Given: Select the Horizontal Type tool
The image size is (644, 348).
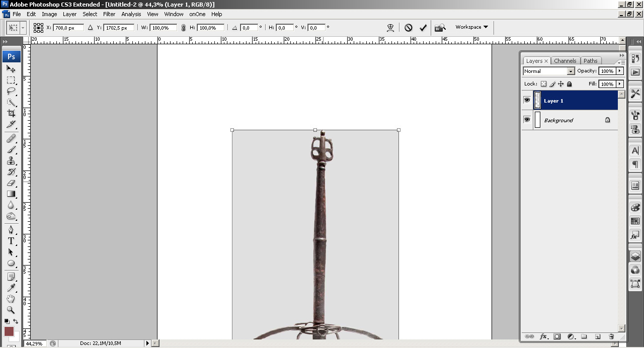Looking at the screenshot, I should tap(11, 241).
